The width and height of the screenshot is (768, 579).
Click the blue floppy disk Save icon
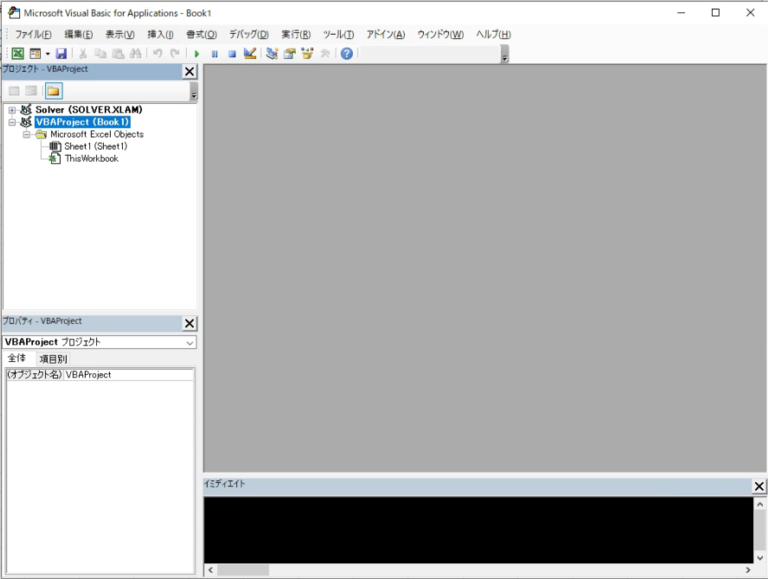(61, 53)
